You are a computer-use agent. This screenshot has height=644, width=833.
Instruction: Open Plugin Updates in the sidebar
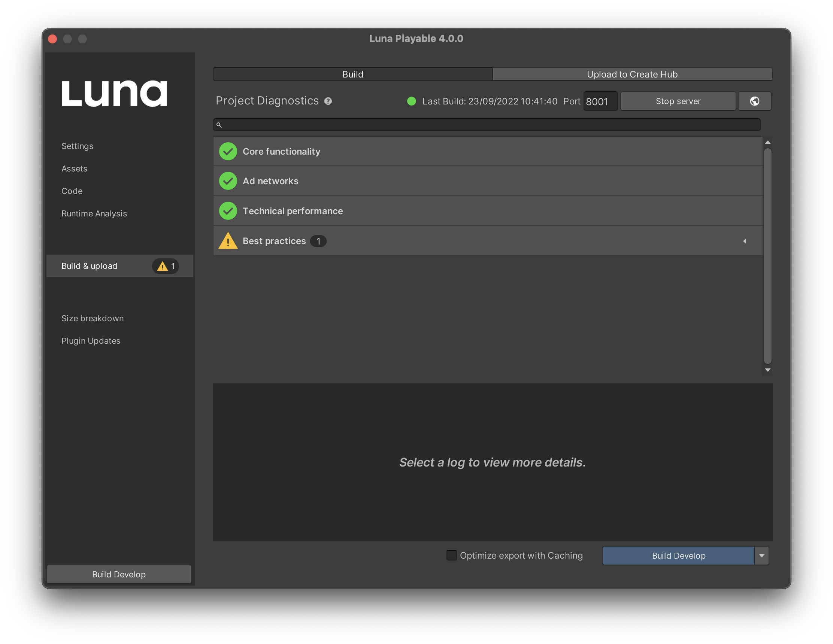[x=91, y=341]
